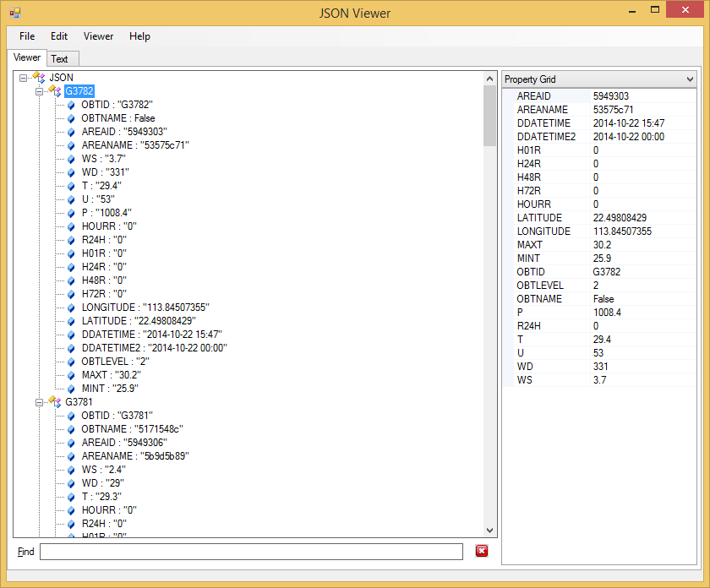Click the icon beside the JSON root node
Viewport: 710px width, 588px height.
(x=37, y=77)
